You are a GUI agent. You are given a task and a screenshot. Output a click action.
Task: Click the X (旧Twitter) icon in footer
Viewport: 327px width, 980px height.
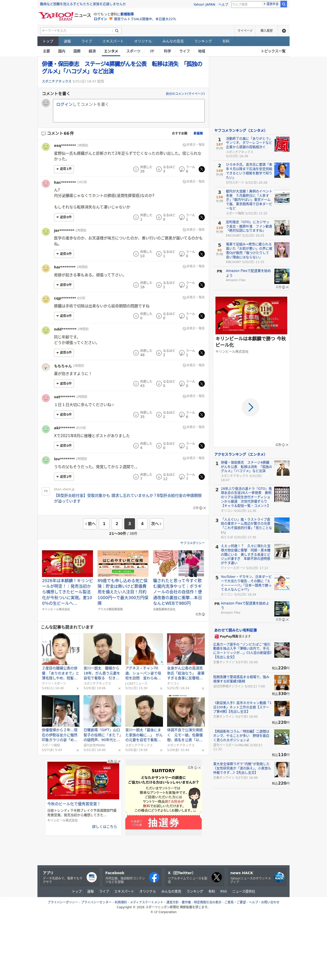[217, 877]
